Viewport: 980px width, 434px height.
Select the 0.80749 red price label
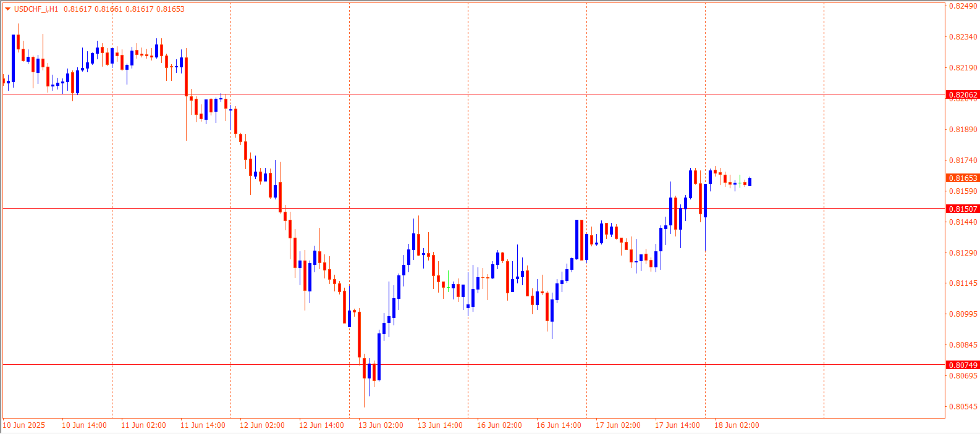tap(963, 365)
